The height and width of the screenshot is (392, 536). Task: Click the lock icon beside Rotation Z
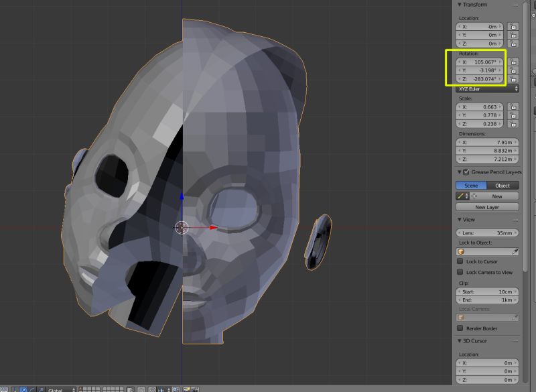click(513, 80)
